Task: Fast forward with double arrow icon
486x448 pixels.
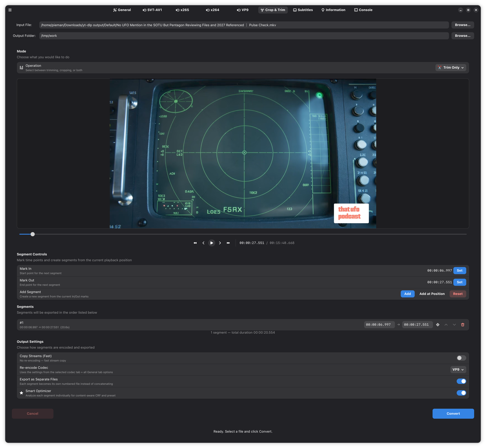Action: (x=228, y=243)
